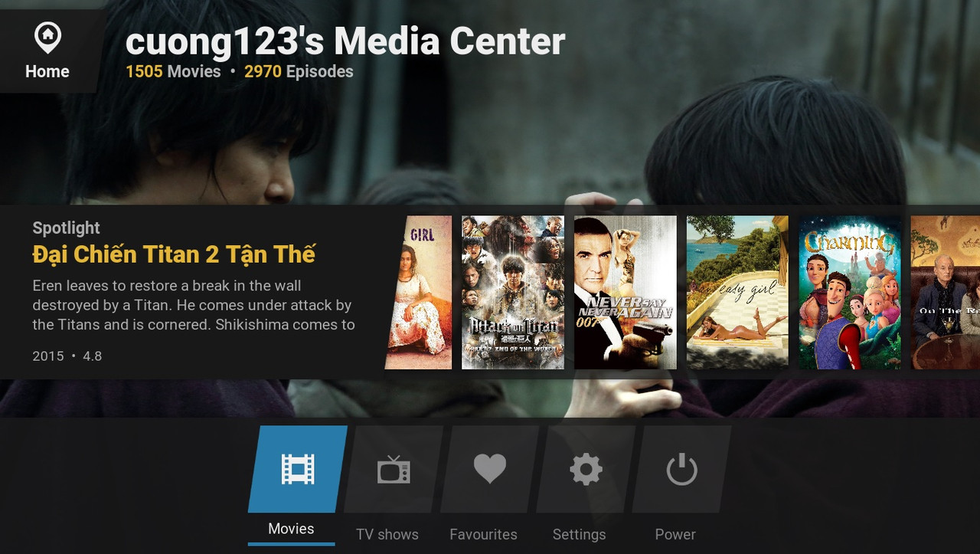Open the Settings gear icon
The image size is (980, 554).
(586, 469)
